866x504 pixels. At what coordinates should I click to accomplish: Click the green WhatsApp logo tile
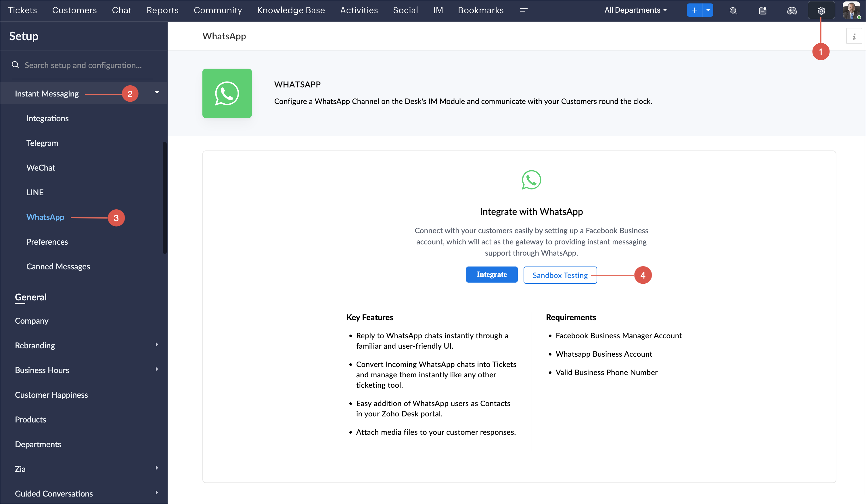[x=227, y=93]
